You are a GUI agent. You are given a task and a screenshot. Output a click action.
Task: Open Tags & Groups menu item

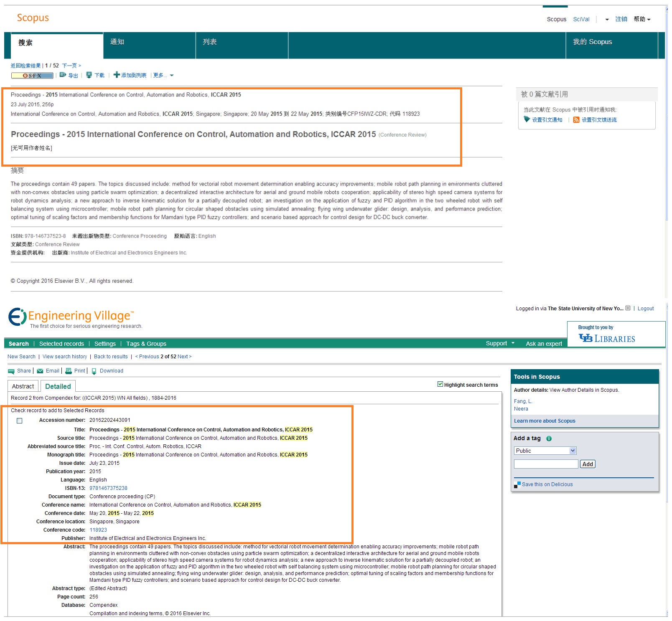[x=146, y=344]
